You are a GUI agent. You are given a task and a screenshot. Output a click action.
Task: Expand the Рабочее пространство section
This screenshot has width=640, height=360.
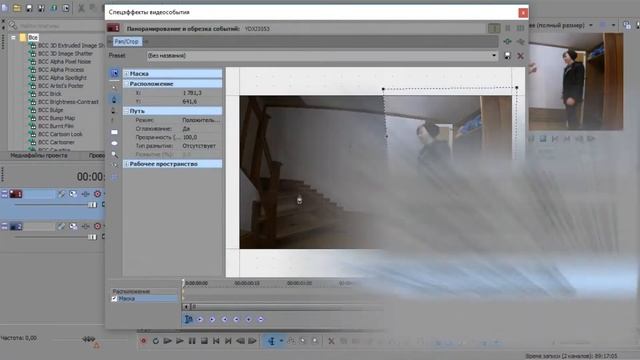pos(127,164)
